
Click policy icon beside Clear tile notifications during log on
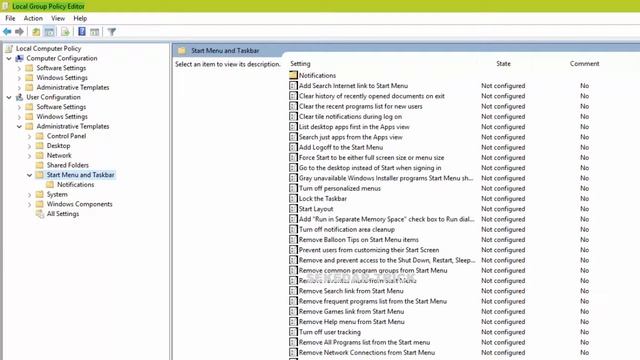pyautogui.click(x=293, y=116)
